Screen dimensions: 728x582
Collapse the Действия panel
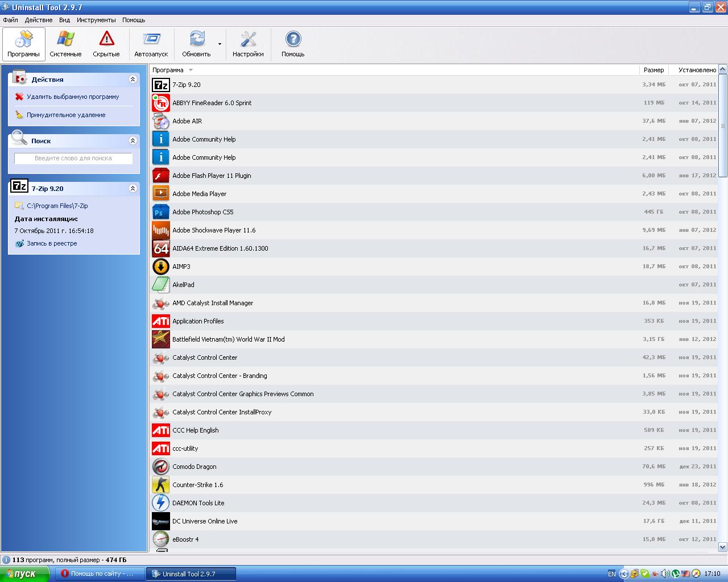[133, 80]
